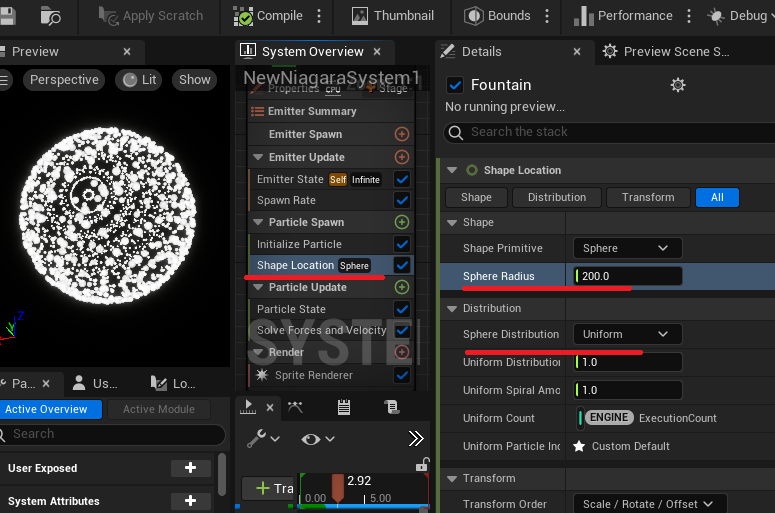Select the Emitter Summary row
This screenshot has height=513, width=775.
(330, 111)
